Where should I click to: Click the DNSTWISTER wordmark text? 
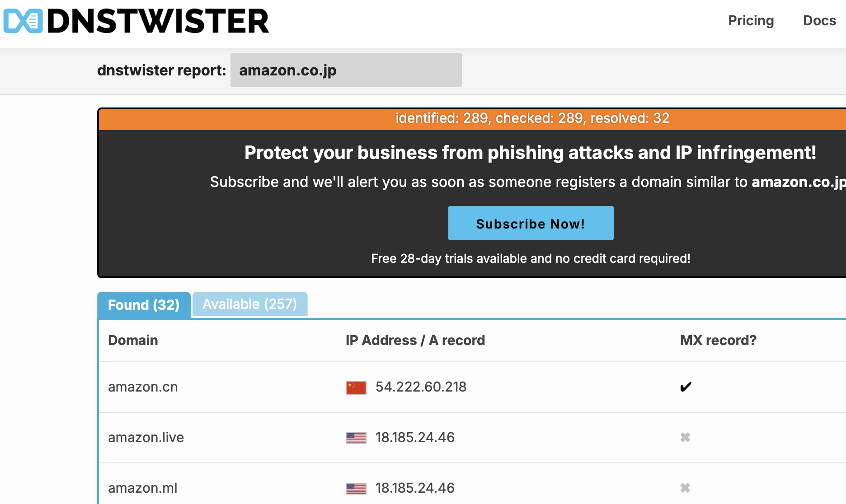[158, 21]
